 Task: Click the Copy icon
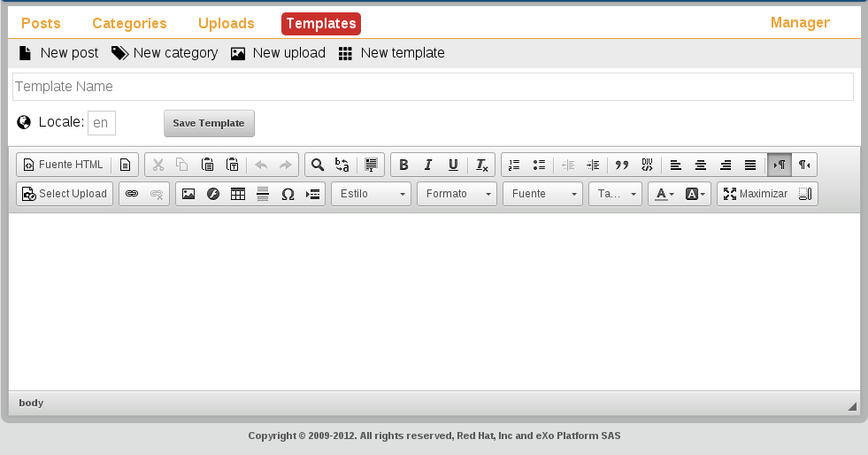click(x=182, y=165)
